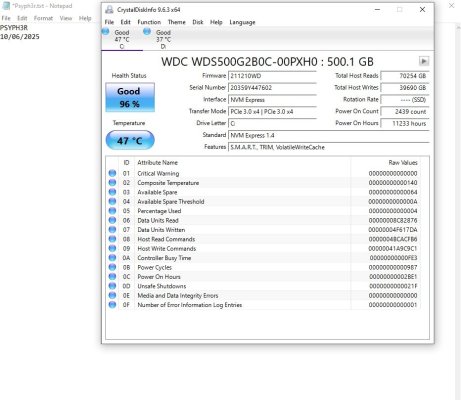Click the 47 °C temperature button
Screen dimensions: 461x400
pos(130,140)
